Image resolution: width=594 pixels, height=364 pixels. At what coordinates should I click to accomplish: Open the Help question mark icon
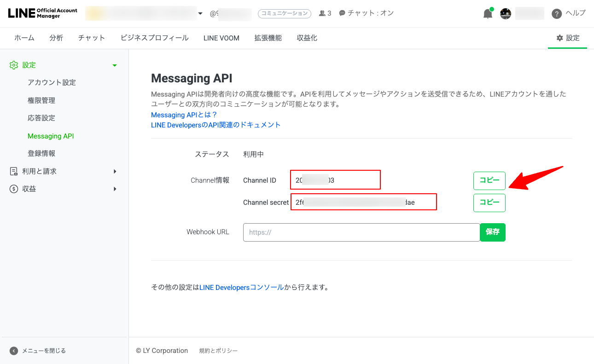557,14
